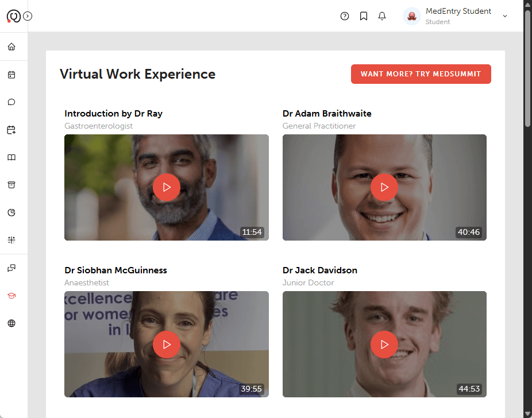Open the calendar icon in sidebar
This screenshot has height=418, width=532.
click(11, 75)
